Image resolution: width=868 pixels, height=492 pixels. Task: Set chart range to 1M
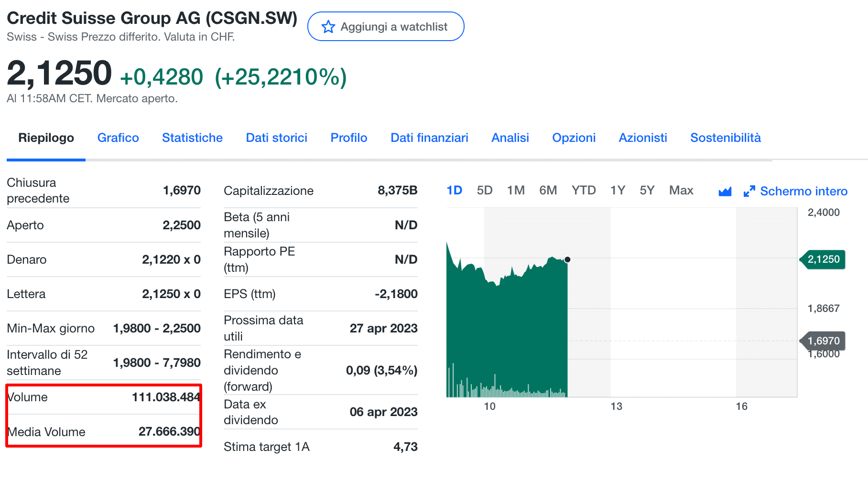coord(516,191)
